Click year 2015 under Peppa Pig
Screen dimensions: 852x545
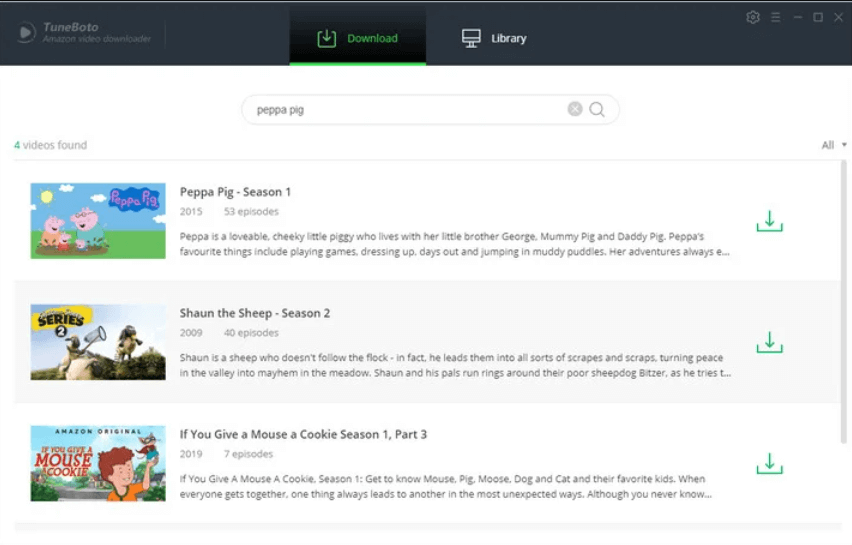click(191, 211)
